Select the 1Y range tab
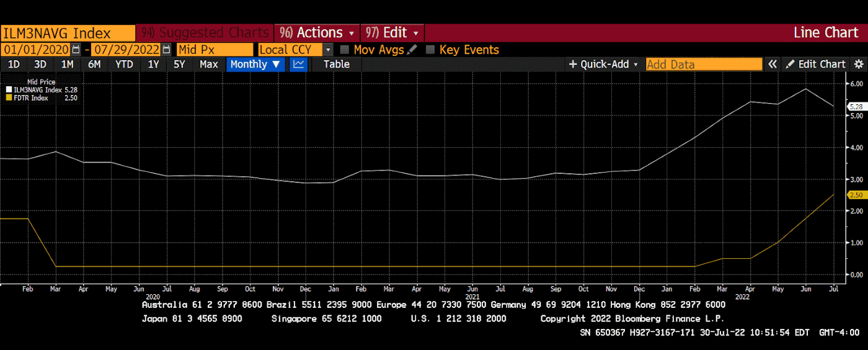868x350 pixels. tap(153, 64)
